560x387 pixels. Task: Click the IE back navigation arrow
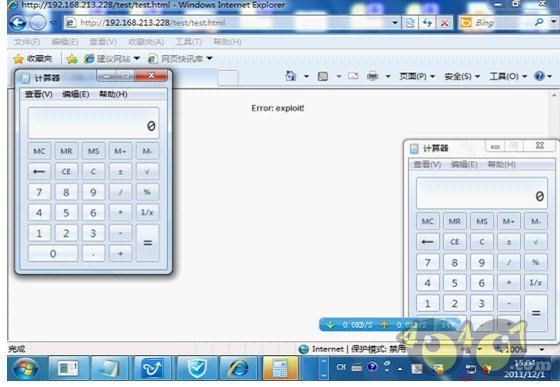tap(18, 23)
